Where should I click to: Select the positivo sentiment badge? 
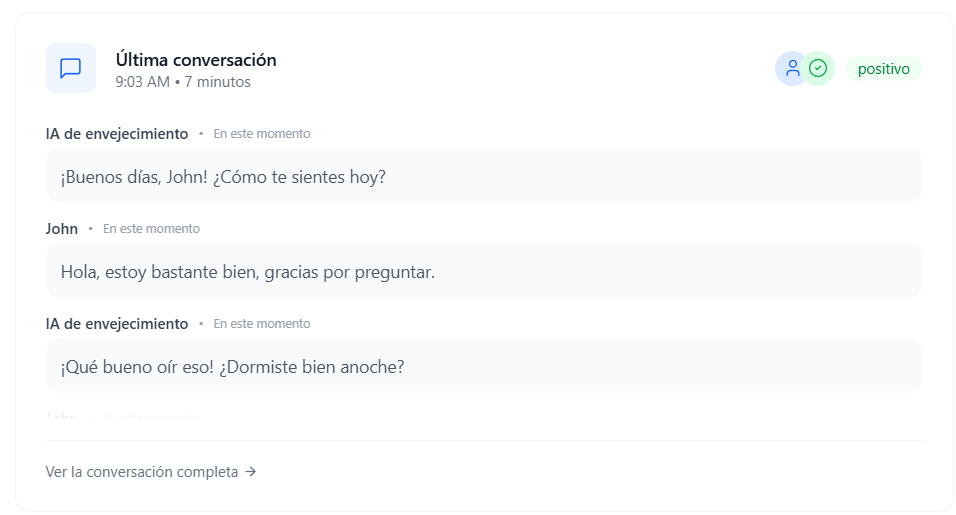point(883,69)
